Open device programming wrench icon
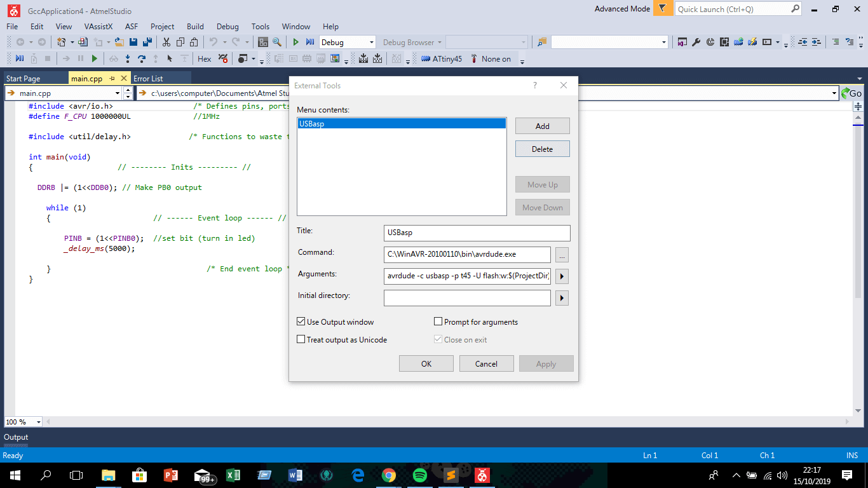 point(696,43)
